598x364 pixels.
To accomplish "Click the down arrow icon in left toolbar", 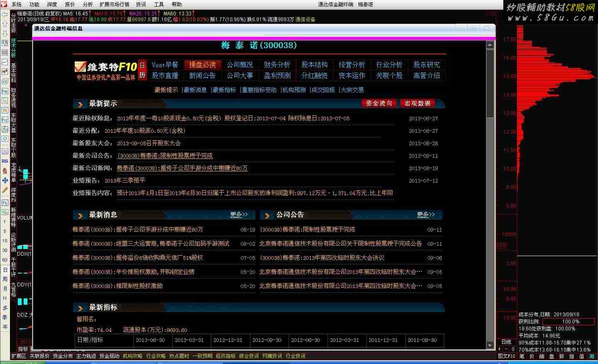I will point(5,33).
